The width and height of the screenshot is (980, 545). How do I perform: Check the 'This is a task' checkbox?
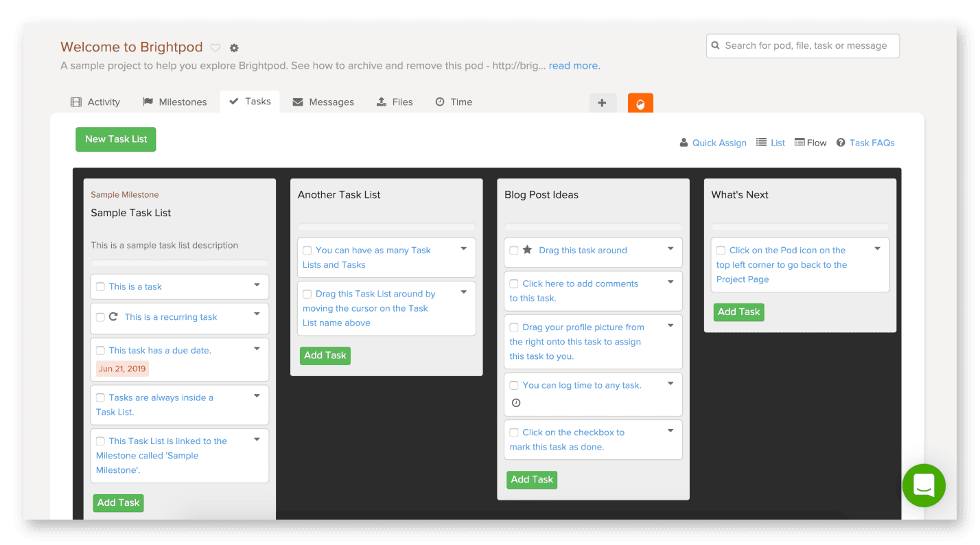coord(101,287)
